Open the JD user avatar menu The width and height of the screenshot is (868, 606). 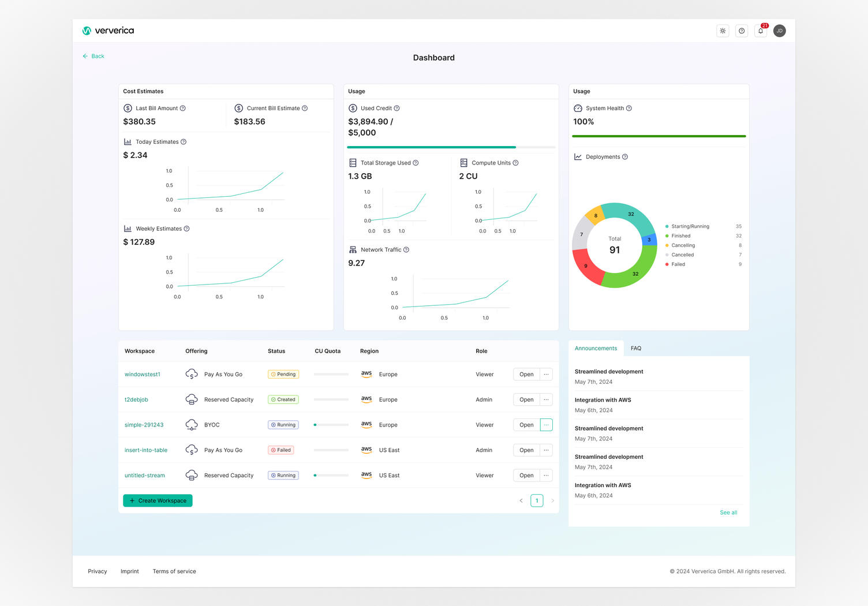[x=780, y=31]
